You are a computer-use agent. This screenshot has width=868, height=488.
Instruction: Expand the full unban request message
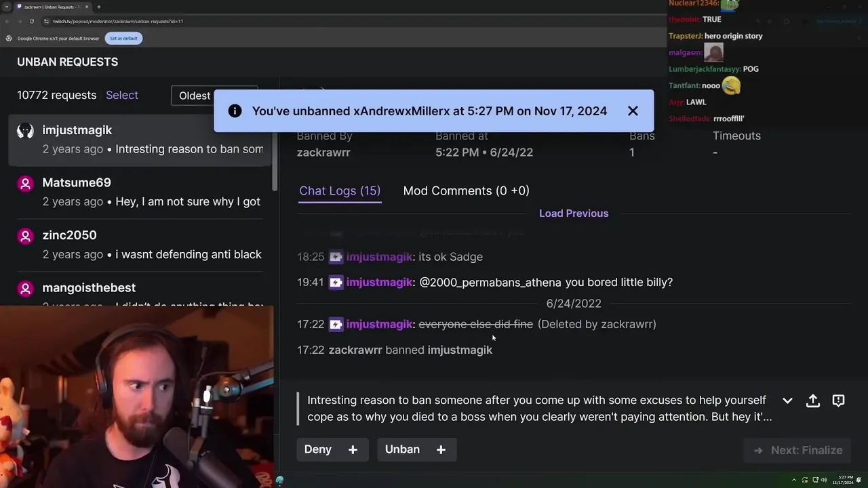point(787,401)
